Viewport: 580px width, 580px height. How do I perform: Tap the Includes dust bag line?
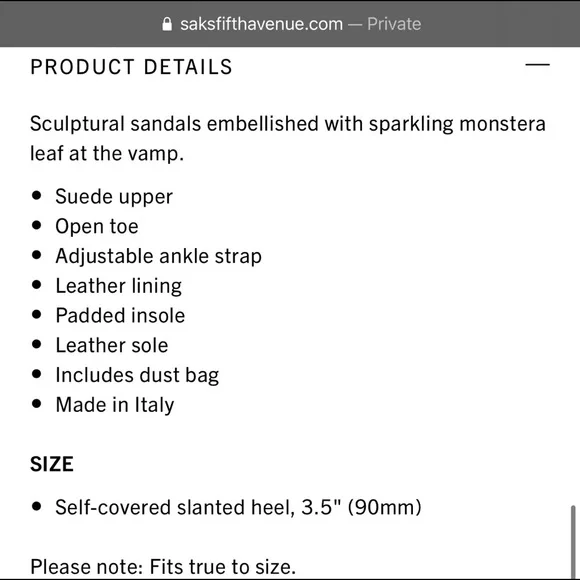[137, 375]
